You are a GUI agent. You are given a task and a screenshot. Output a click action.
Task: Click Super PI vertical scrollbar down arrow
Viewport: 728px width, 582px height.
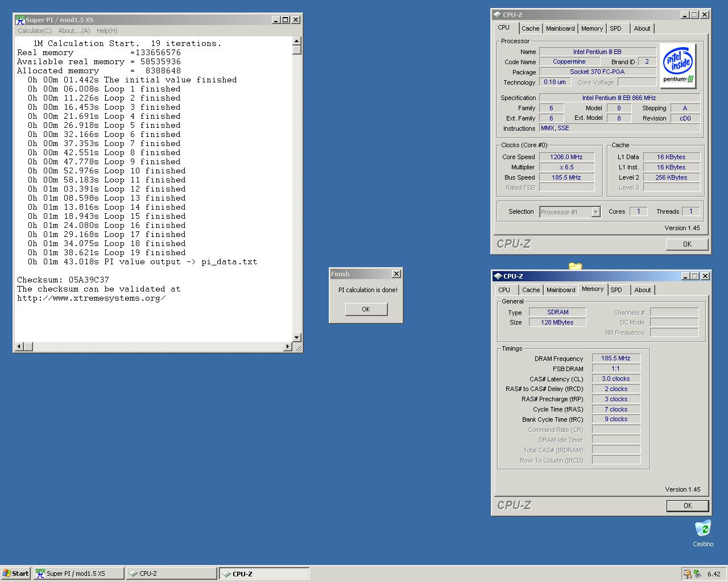(296, 337)
